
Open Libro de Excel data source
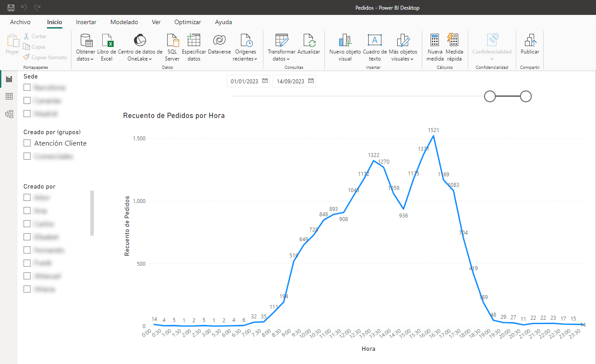(107, 47)
